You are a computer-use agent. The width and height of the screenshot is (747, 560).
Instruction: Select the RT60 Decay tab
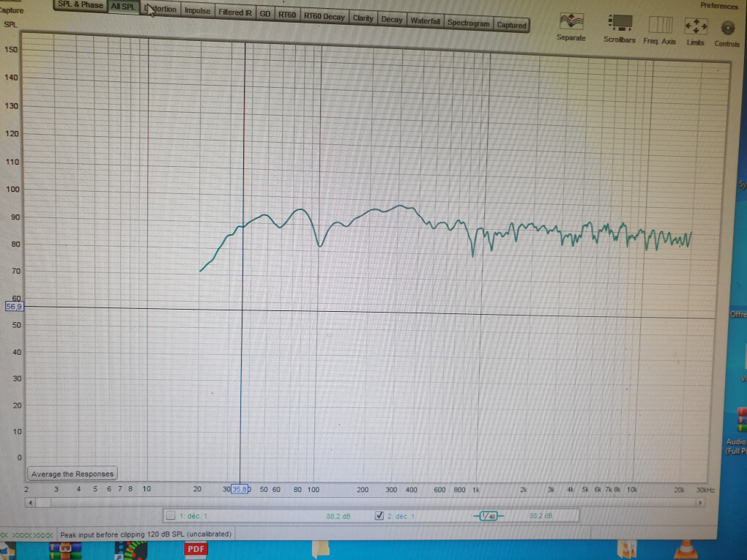click(324, 16)
